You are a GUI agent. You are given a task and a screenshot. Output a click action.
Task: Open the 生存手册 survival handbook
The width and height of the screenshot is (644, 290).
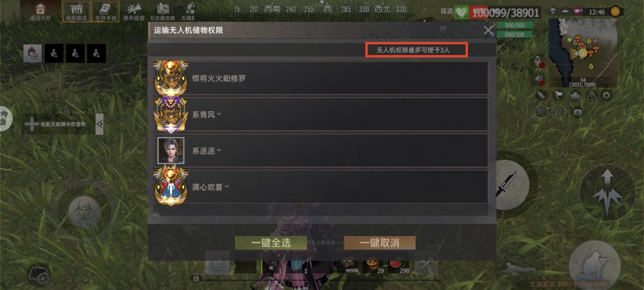tap(105, 11)
